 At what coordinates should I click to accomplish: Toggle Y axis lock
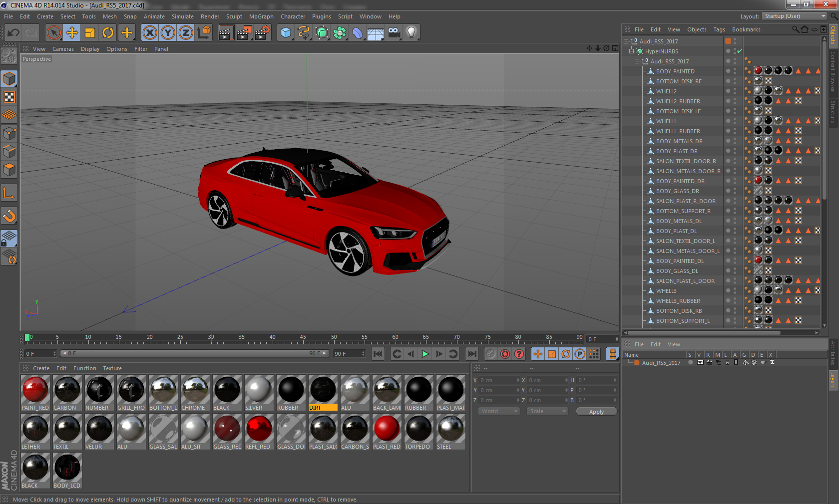tap(168, 33)
